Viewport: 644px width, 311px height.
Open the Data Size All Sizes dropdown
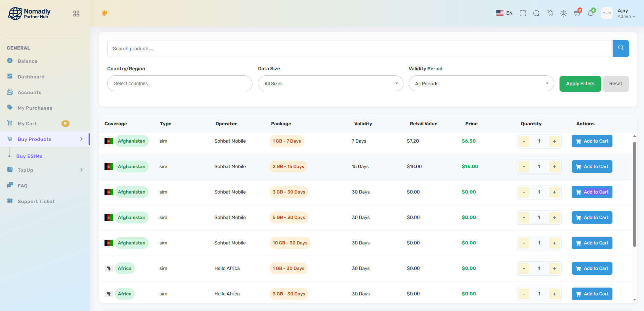[x=330, y=84]
